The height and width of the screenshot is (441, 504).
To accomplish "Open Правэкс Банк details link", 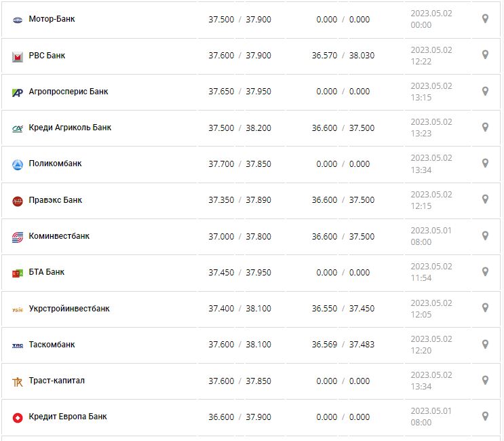I will pyautogui.click(x=56, y=200).
